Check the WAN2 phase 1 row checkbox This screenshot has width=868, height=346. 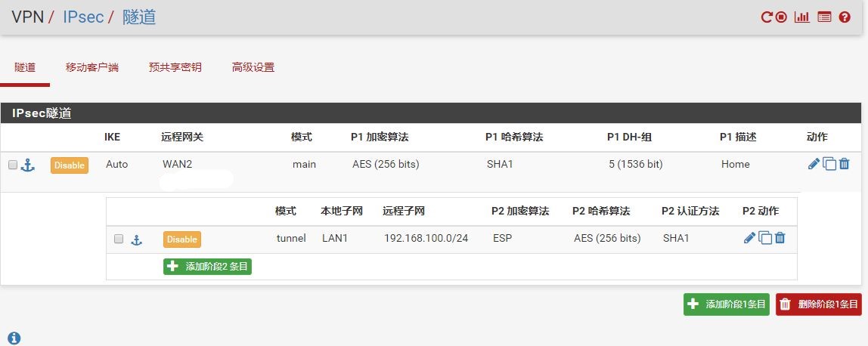pyautogui.click(x=13, y=165)
